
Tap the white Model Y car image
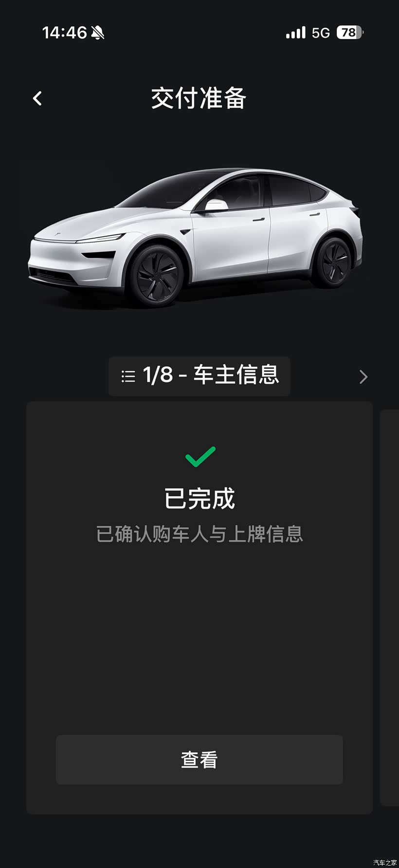point(196,237)
